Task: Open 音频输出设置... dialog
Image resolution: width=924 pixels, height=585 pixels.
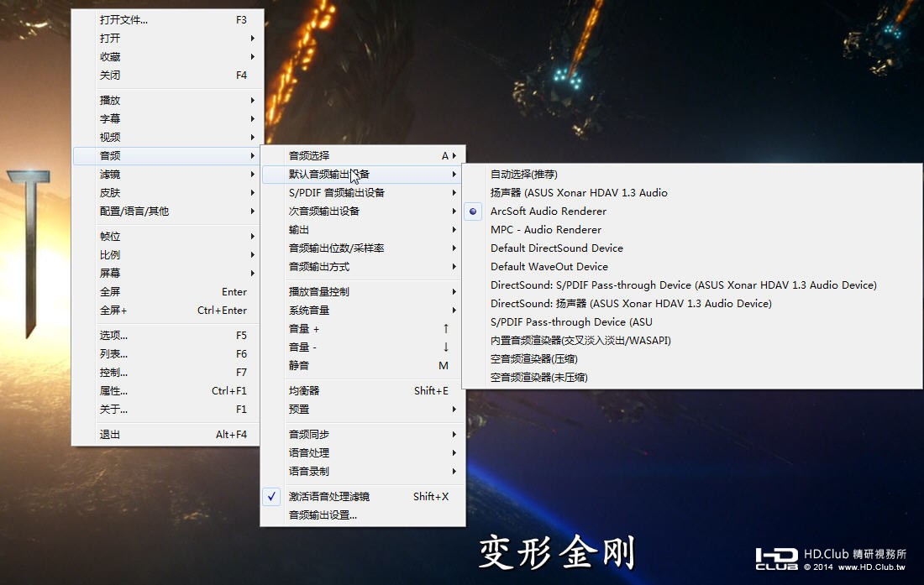Action: click(362, 515)
